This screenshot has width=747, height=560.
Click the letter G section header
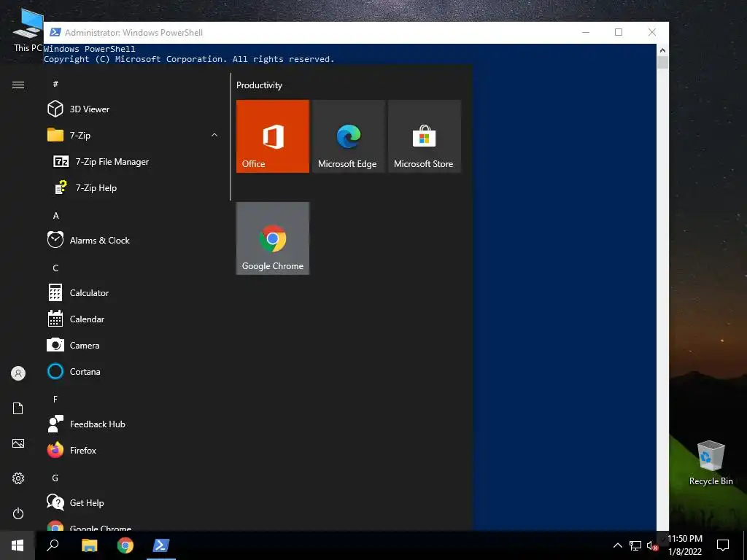55,478
